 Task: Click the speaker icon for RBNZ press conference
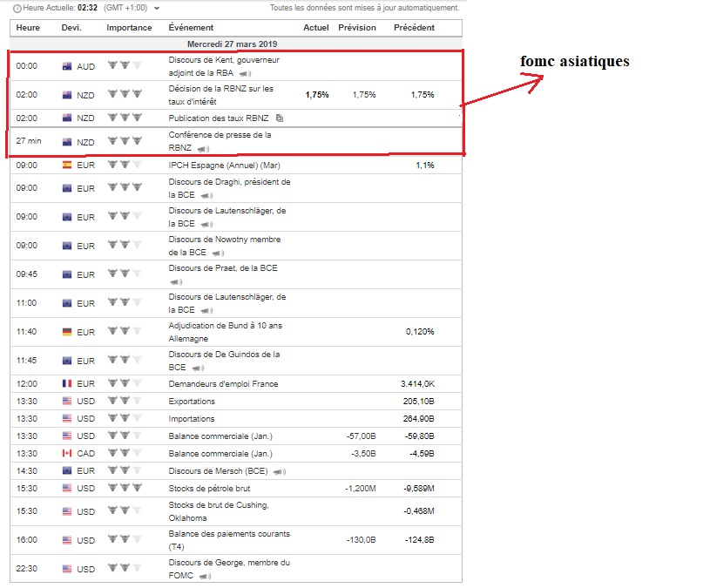tap(203, 149)
